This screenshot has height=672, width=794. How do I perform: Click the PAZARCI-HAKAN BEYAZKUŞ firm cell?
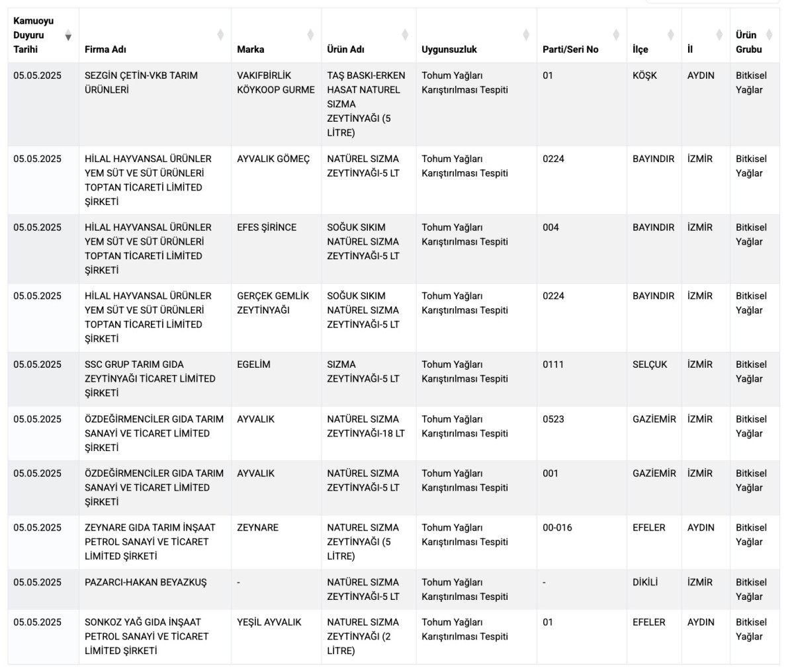pyautogui.click(x=146, y=583)
